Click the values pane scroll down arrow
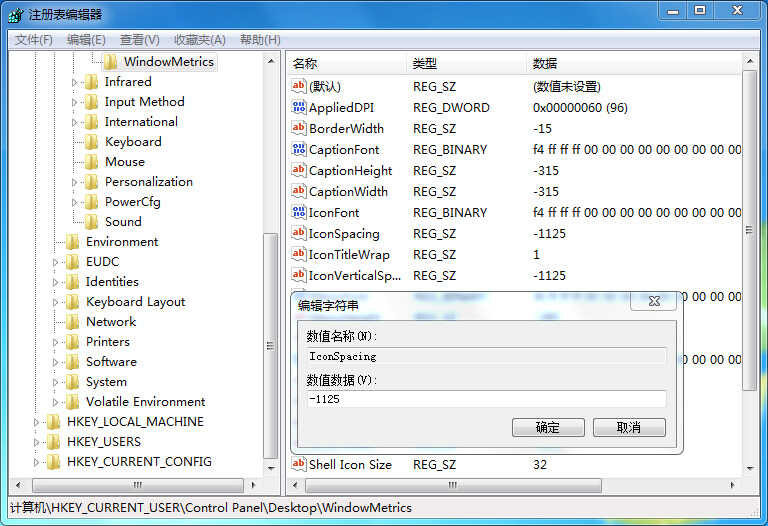The image size is (768, 526). click(x=750, y=469)
